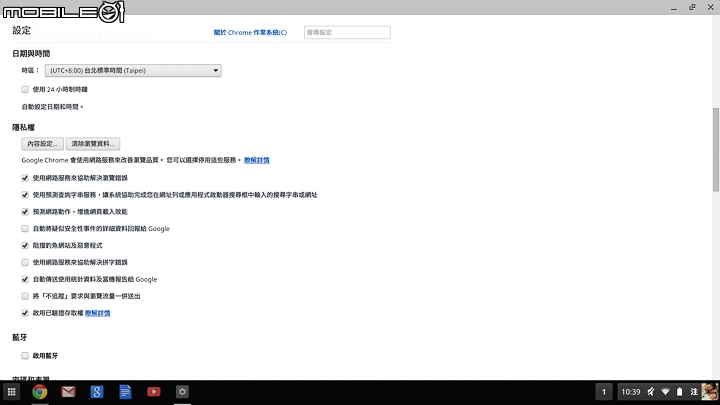This screenshot has height=405, width=720.
Task: Toggle verified access checkbox
Action: click(x=25, y=313)
